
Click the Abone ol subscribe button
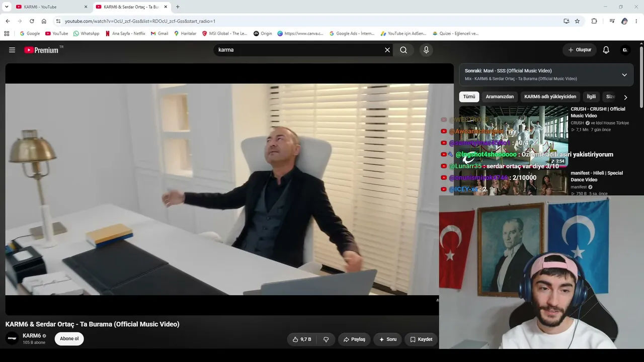pyautogui.click(x=69, y=339)
